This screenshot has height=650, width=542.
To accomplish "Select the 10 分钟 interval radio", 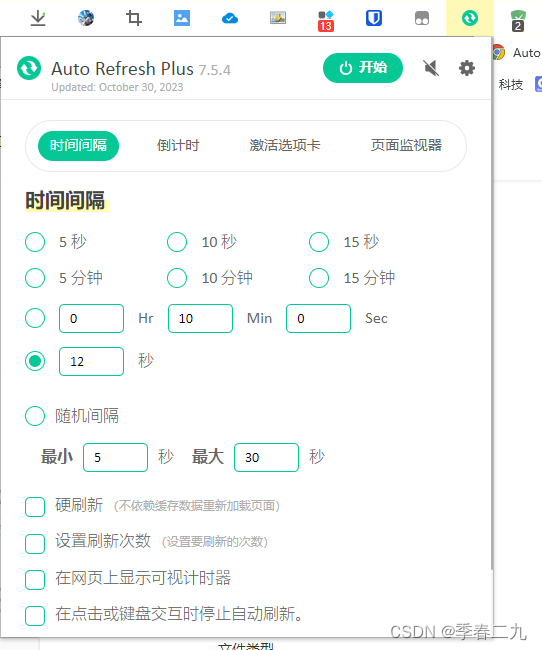I will (177, 278).
